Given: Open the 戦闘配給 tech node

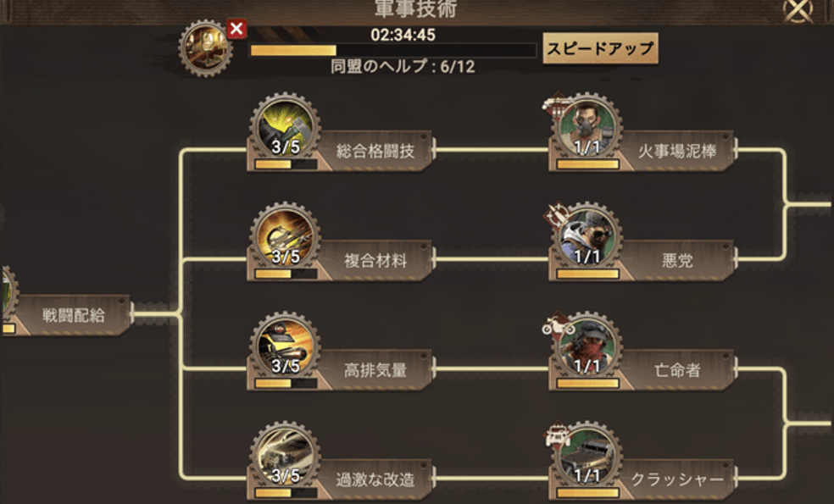Looking at the screenshot, I should 66,315.
